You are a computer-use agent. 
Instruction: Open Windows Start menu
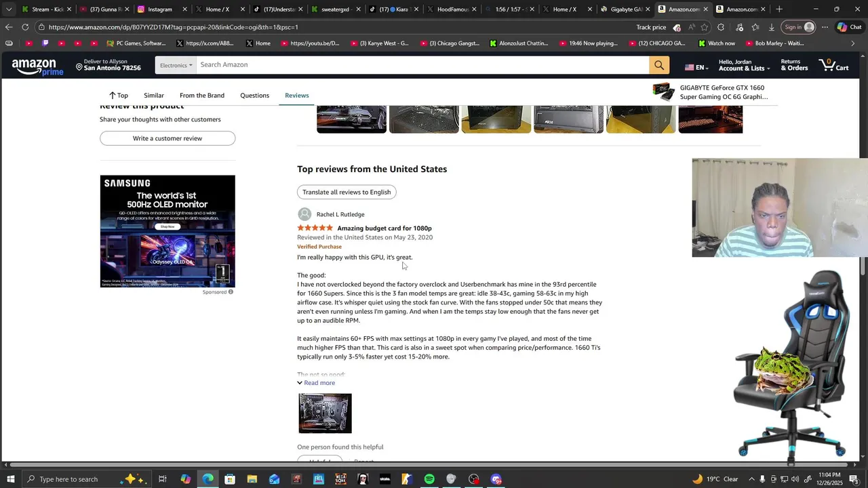click(10, 479)
